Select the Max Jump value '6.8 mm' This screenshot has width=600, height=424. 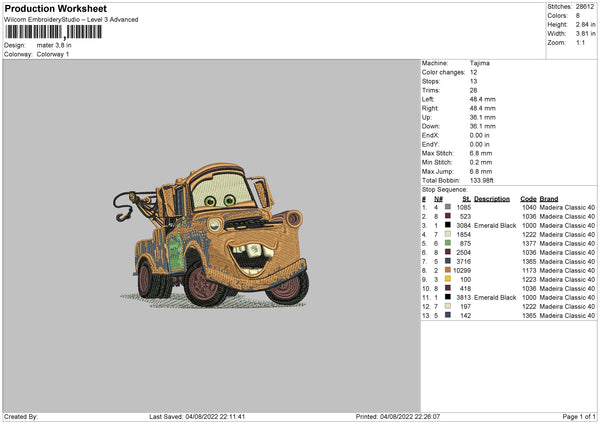click(481, 171)
